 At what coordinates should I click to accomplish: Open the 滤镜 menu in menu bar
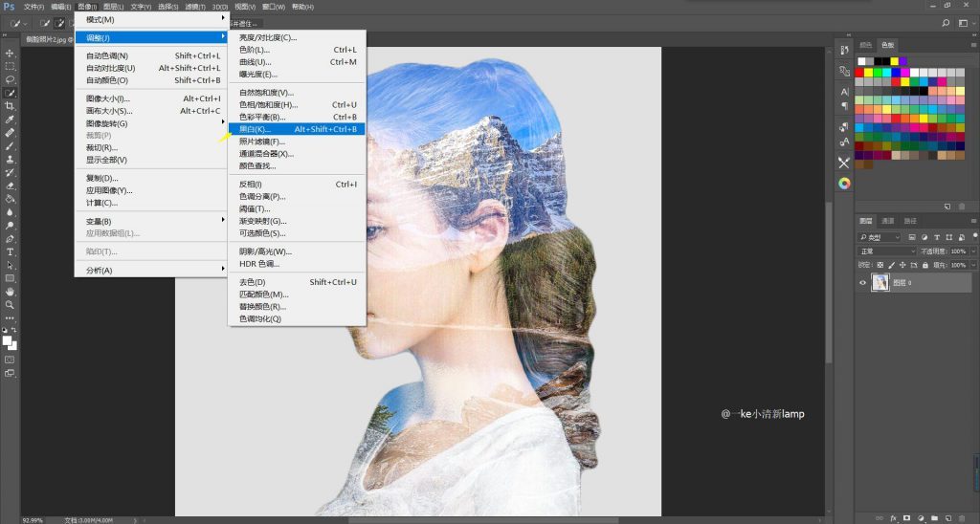(x=193, y=7)
